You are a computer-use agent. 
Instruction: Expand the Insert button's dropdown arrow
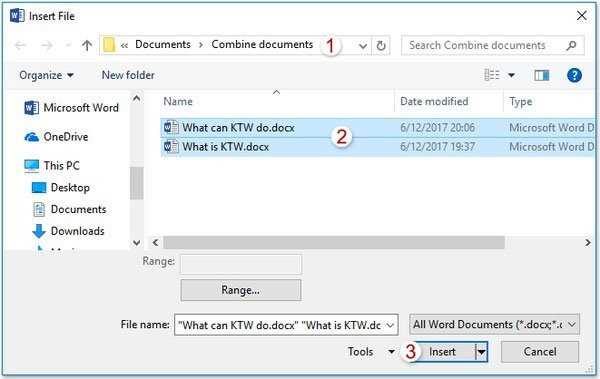(481, 351)
